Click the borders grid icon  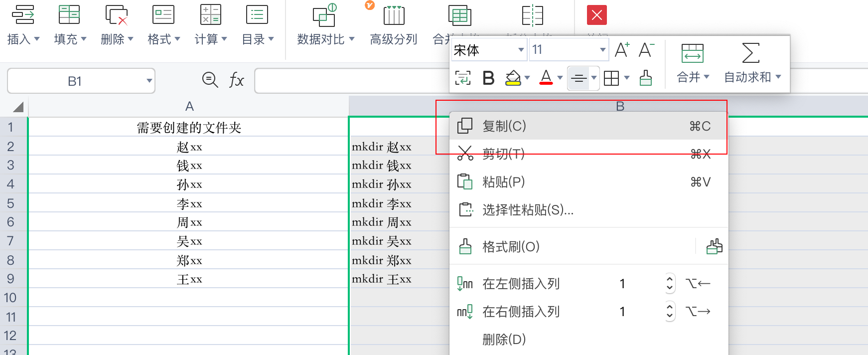(611, 78)
